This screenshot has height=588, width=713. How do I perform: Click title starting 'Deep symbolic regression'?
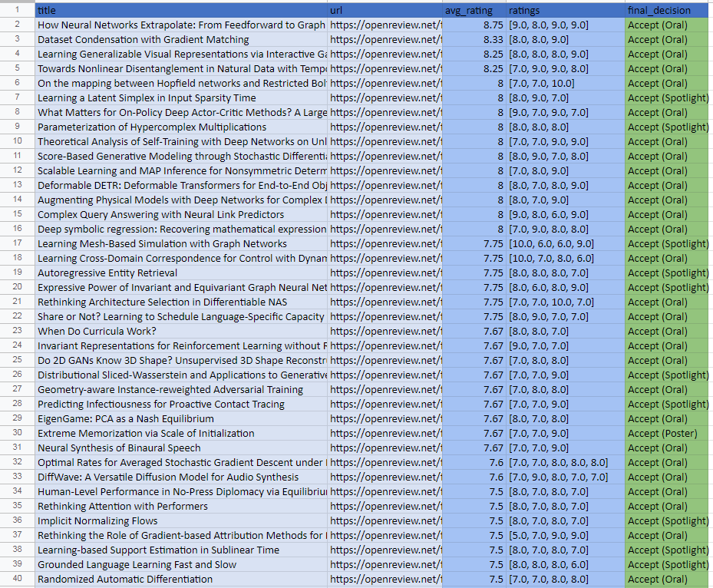point(181,229)
